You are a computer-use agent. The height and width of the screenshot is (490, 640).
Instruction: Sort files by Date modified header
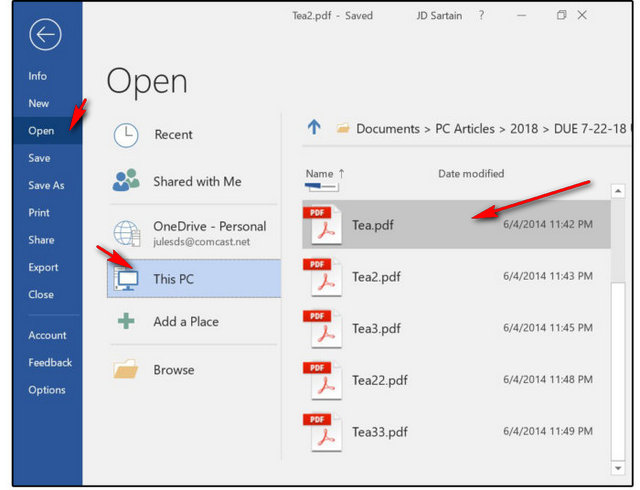(x=471, y=174)
